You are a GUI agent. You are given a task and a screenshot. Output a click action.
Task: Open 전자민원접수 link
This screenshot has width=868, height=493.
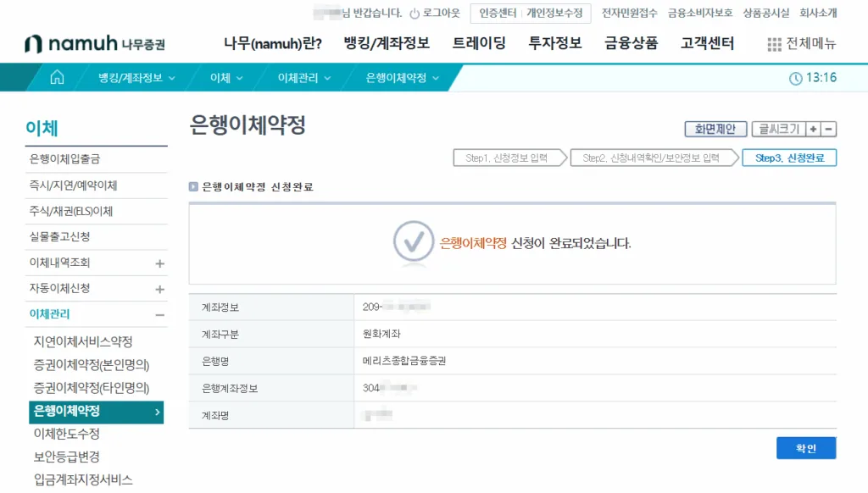tap(630, 13)
